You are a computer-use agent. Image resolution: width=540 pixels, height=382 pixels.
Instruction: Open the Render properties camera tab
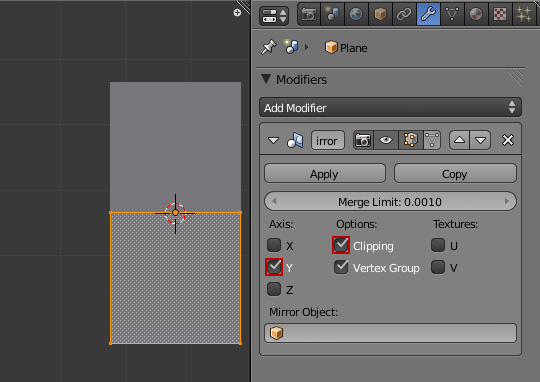309,14
